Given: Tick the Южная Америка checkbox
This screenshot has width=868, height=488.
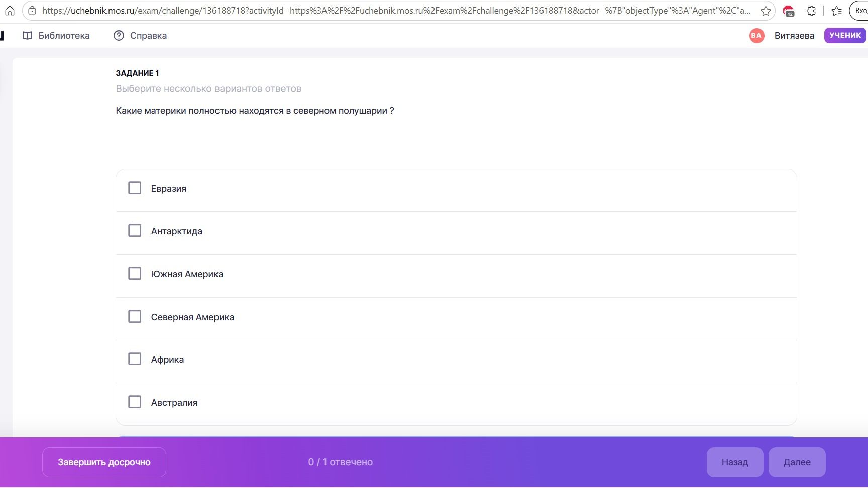Looking at the screenshot, I should click(x=135, y=273).
